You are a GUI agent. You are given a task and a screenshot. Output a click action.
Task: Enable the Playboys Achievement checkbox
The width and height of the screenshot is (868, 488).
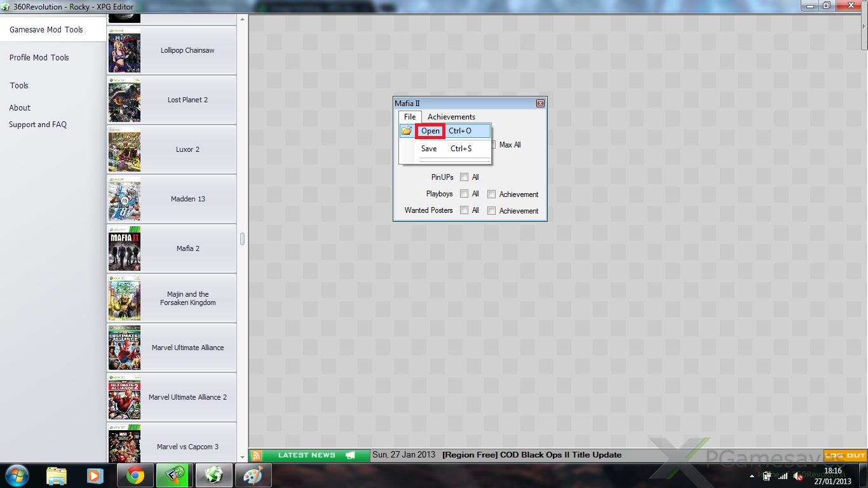[x=491, y=194]
